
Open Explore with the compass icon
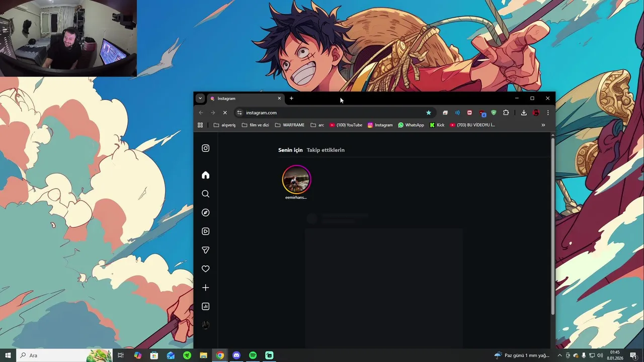tap(205, 213)
